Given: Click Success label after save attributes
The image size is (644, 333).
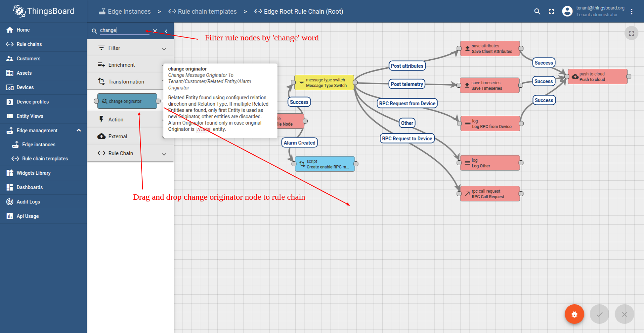Looking at the screenshot, I should click(544, 63).
